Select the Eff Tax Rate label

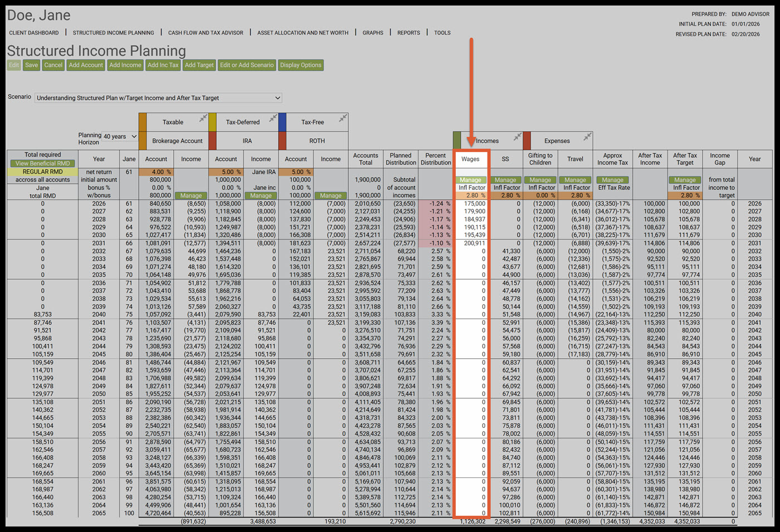pyautogui.click(x=614, y=188)
